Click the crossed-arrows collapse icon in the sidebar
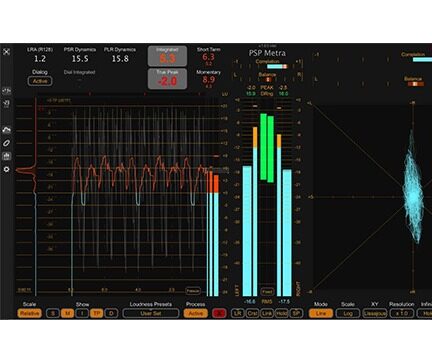 [6, 52]
